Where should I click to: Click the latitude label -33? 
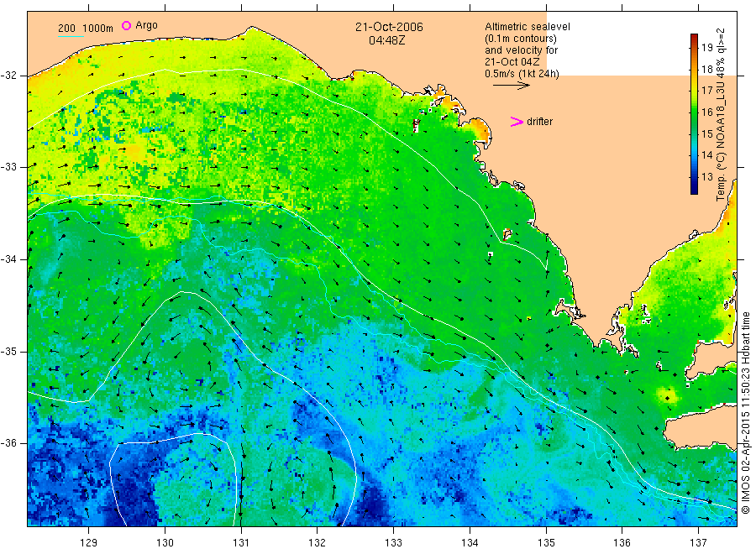coord(8,167)
